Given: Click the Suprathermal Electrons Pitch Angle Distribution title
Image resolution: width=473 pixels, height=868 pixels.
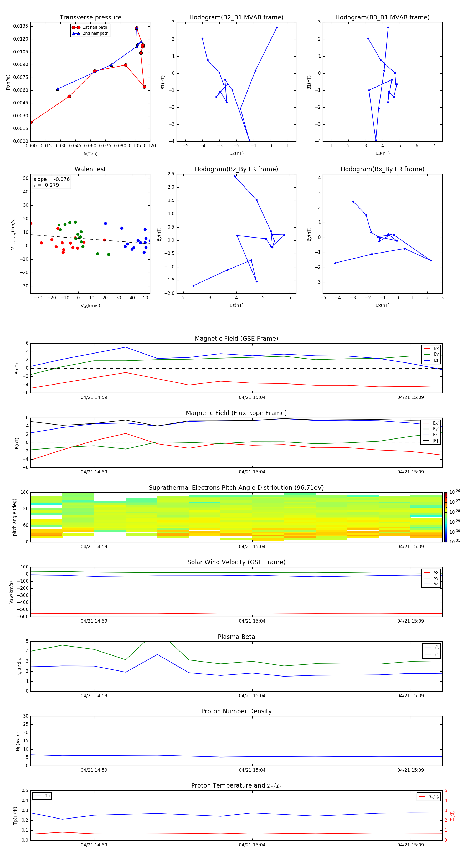Looking at the screenshot, I should (236, 488).
